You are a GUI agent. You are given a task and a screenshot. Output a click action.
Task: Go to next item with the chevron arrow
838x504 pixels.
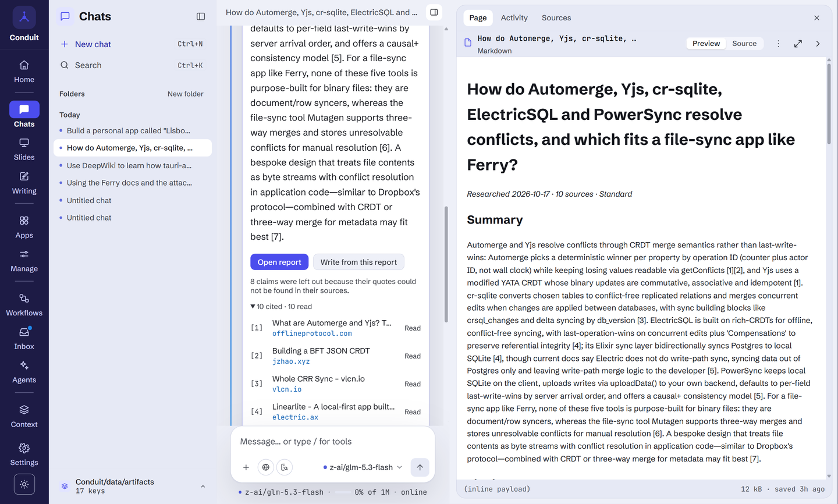coord(818,44)
